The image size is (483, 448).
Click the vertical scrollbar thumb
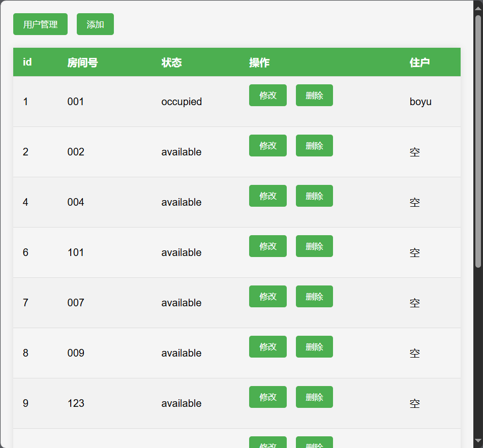point(478,142)
